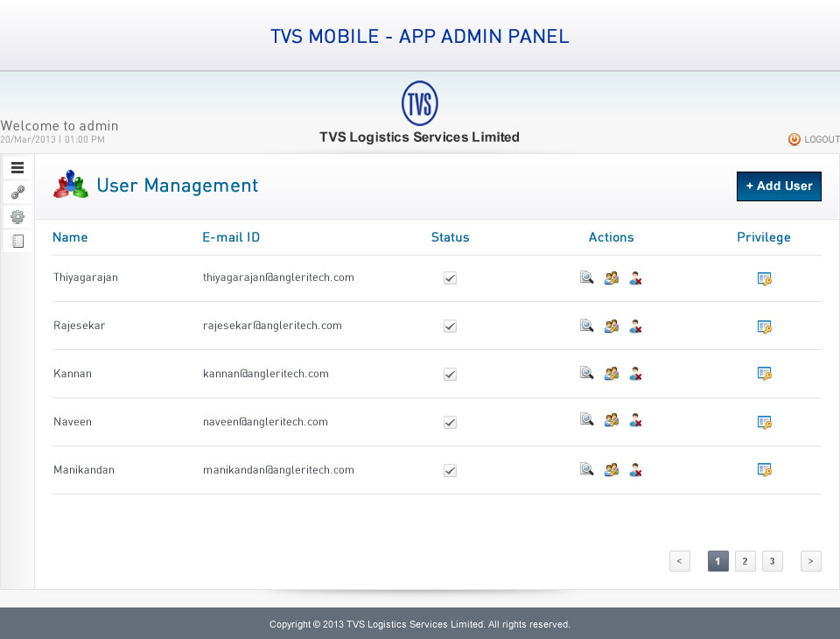Image resolution: width=840 pixels, height=639 pixels.
Task: Open the gear settings icon in sidebar
Action: tap(17, 216)
